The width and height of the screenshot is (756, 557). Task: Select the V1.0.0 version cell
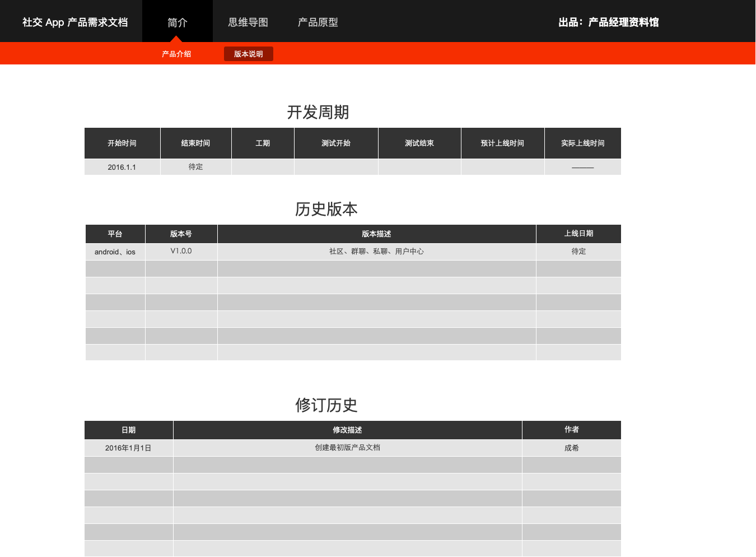pyautogui.click(x=181, y=252)
